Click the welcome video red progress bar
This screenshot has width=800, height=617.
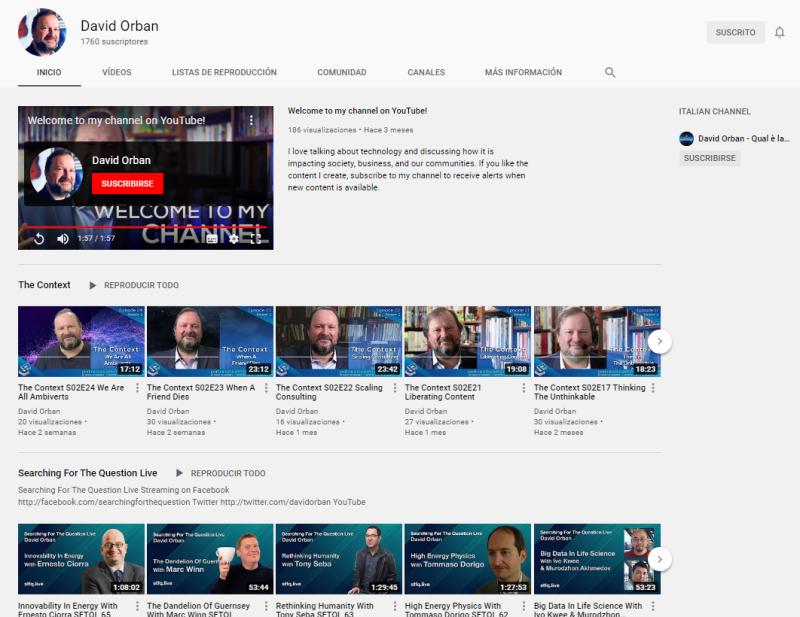(145, 227)
